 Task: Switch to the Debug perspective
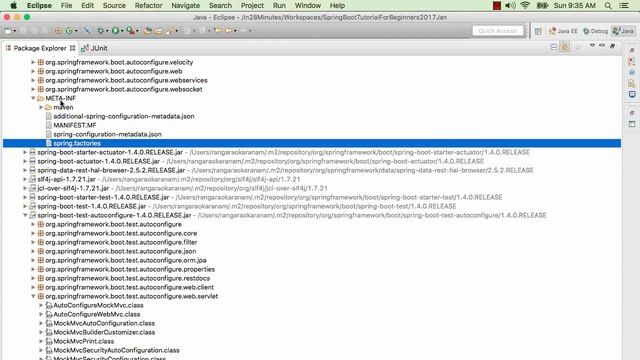pyautogui.click(x=596, y=31)
